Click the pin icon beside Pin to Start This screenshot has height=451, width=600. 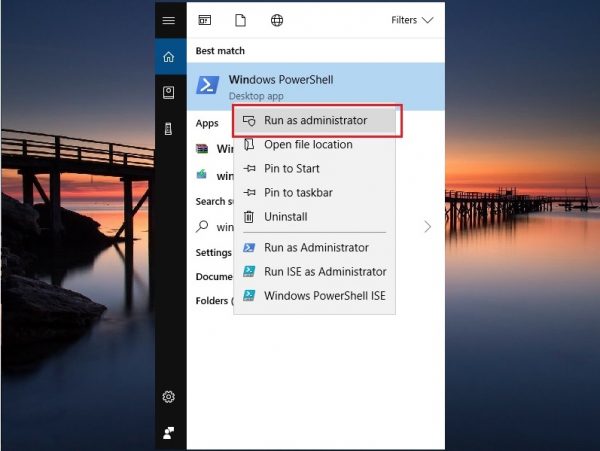click(249, 168)
